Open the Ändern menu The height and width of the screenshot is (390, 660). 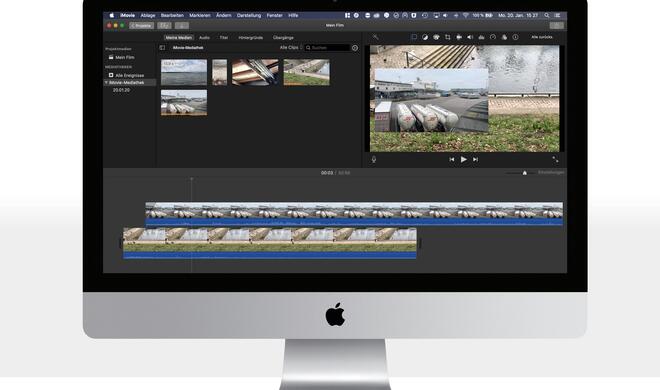pos(224,15)
